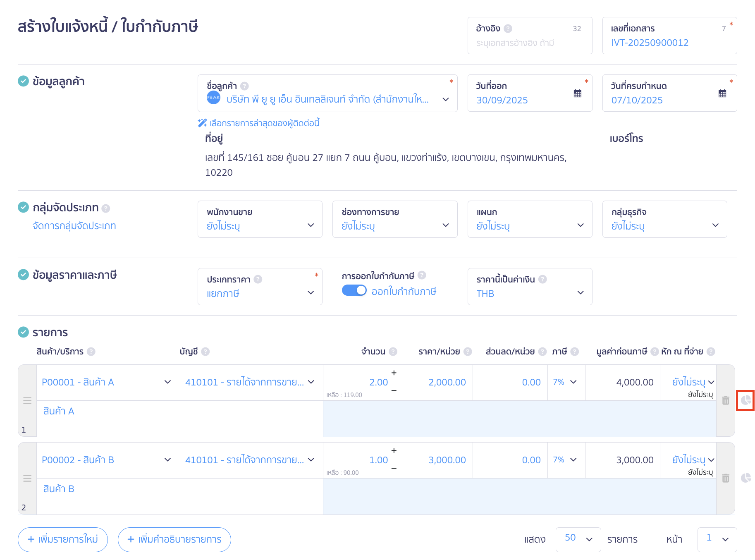This screenshot has width=755, height=560.
Task: Delete สินค้า A line using trash icon
Action: pos(726,401)
